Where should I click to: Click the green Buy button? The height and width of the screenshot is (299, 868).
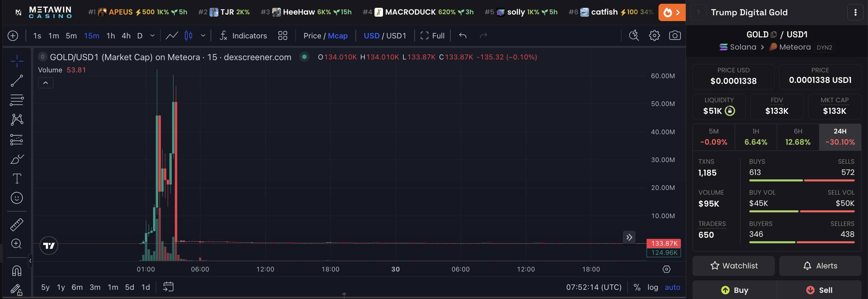[735, 290]
